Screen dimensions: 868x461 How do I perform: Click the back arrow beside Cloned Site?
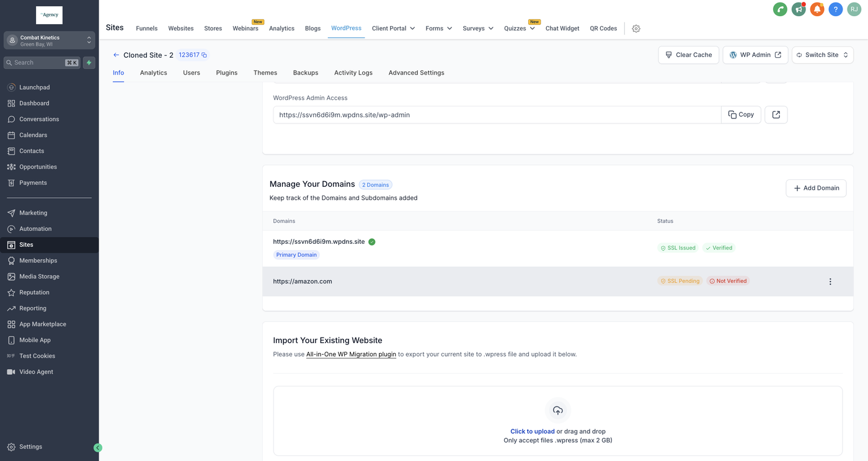[116, 55]
